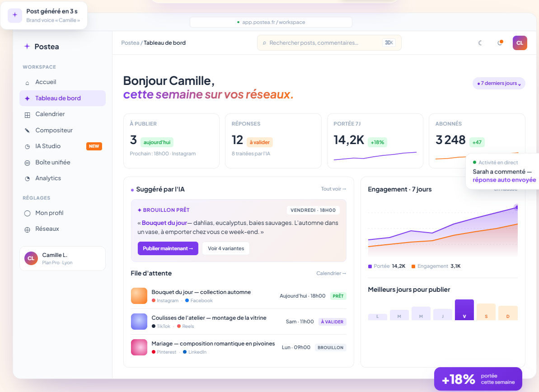
Task: Click the +18% portée cette semaine banner
Action: (478, 379)
